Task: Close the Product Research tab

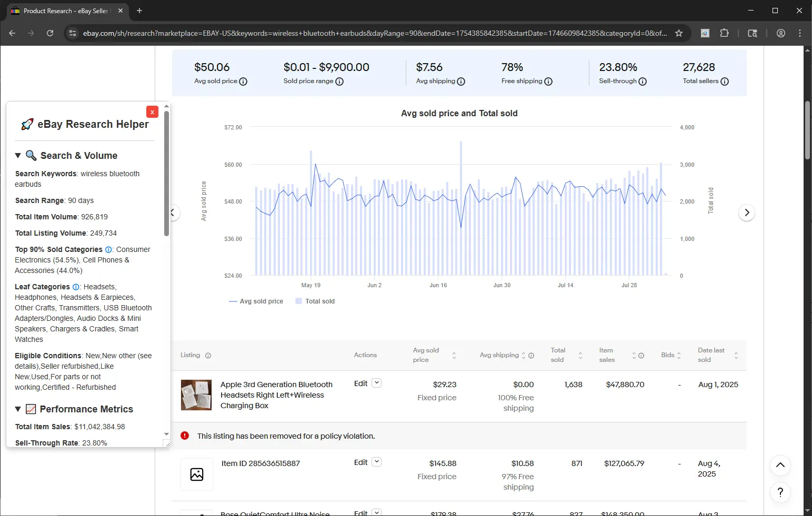Action: click(121, 11)
